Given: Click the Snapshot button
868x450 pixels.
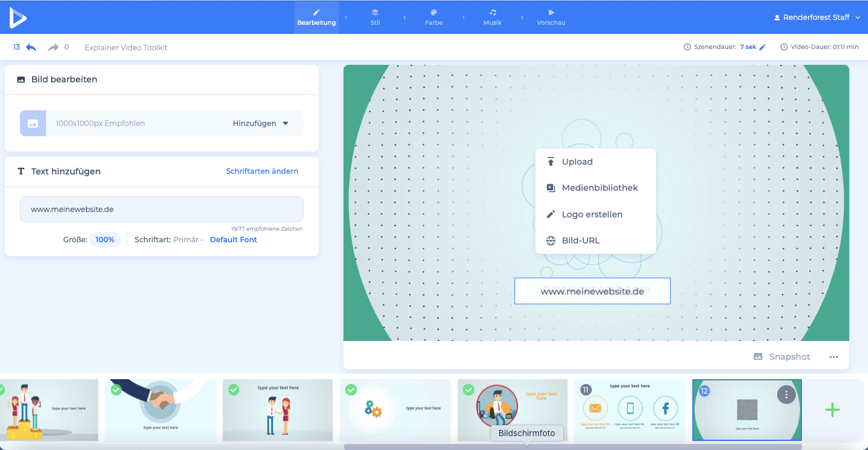Looking at the screenshot, I should tap(782, 357).
